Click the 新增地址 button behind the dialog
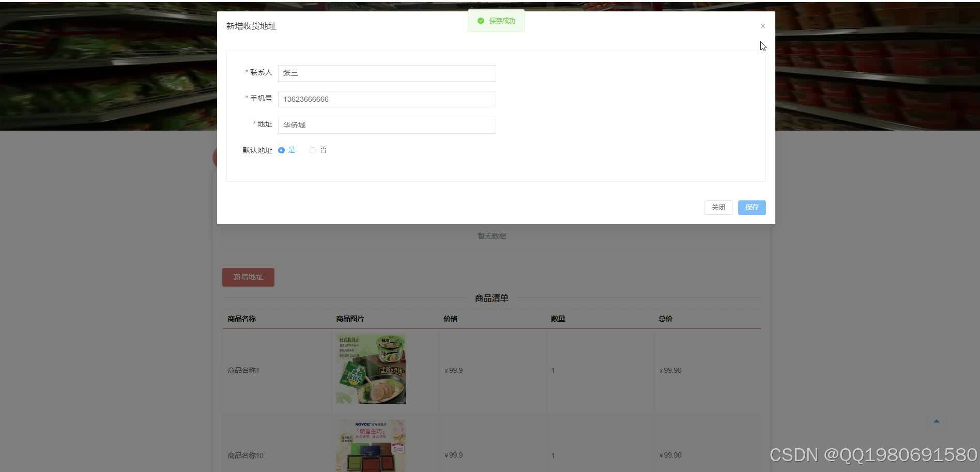 [x=248, y=277]
